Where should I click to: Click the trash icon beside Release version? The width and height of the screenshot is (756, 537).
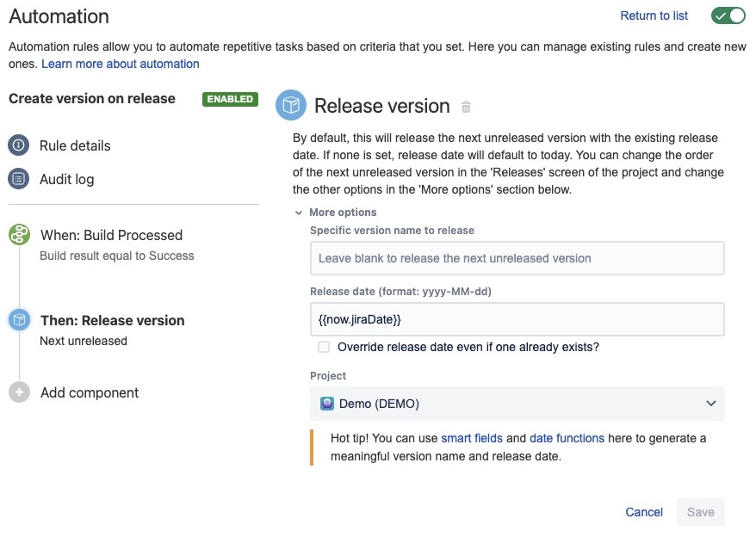tap(466, 107)
